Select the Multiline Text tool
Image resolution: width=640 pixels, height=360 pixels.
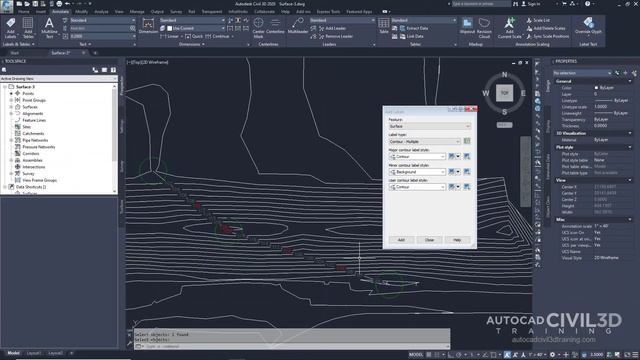coord(49,28)
